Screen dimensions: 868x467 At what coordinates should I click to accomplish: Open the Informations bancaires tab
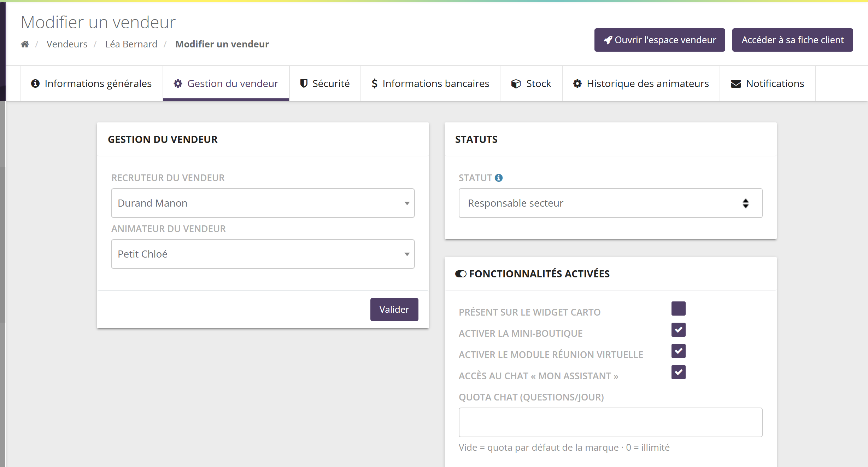coord(430,83)
